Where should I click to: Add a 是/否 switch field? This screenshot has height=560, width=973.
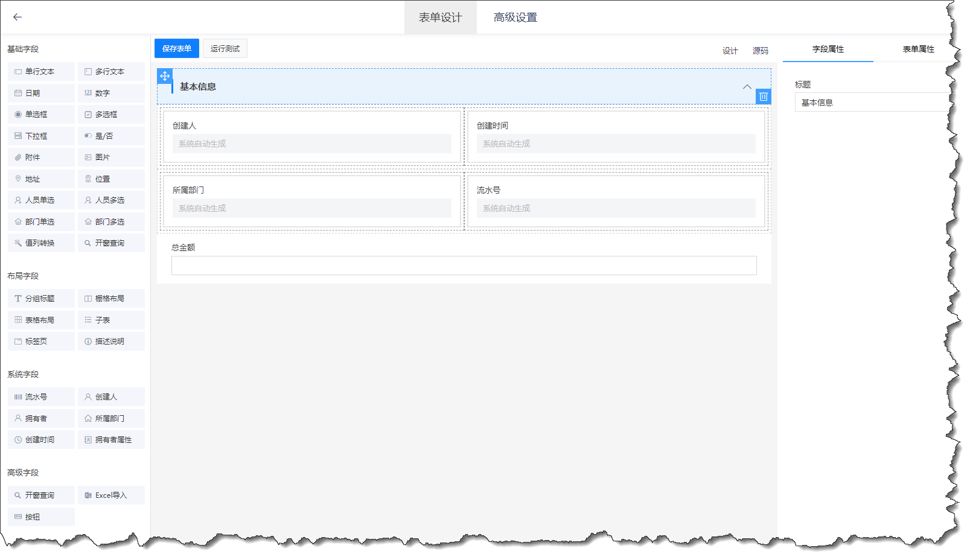(111, 136)
